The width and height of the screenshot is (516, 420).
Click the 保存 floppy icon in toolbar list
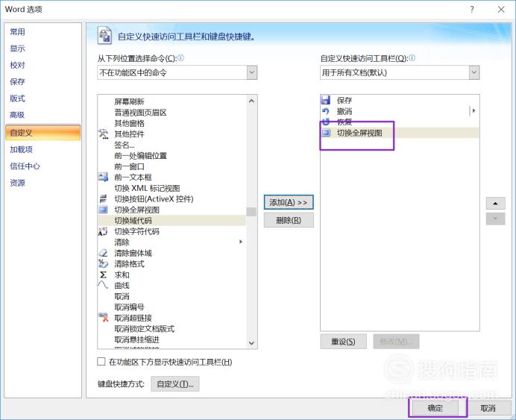click(x=326, y=100)
